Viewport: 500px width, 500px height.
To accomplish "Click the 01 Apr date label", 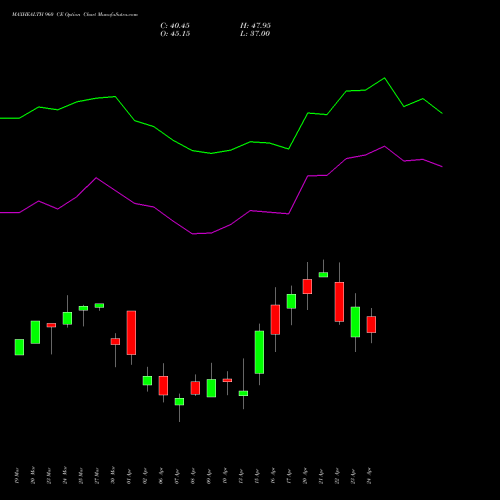I will (x=129, y=476).
